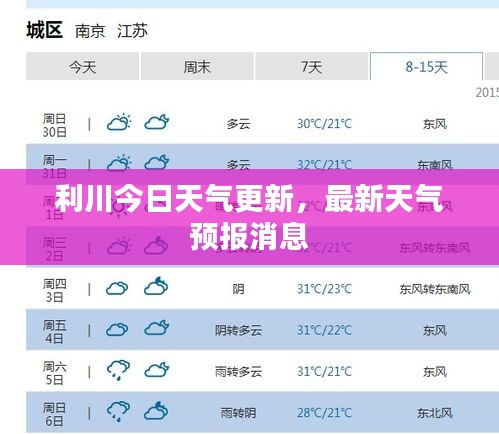Click night cloudy moon icon for 周六 5日
499x434 pixels.
click(157, 370)
